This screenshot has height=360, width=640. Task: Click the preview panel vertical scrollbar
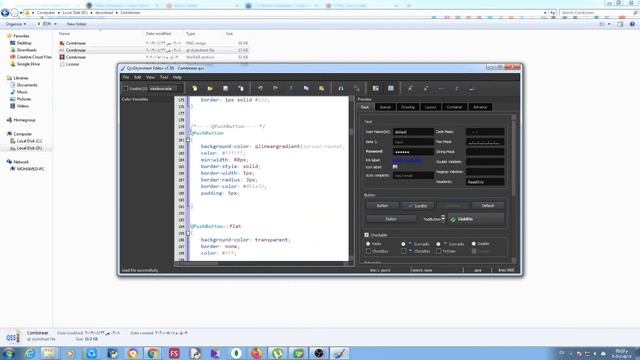[513, 189]
